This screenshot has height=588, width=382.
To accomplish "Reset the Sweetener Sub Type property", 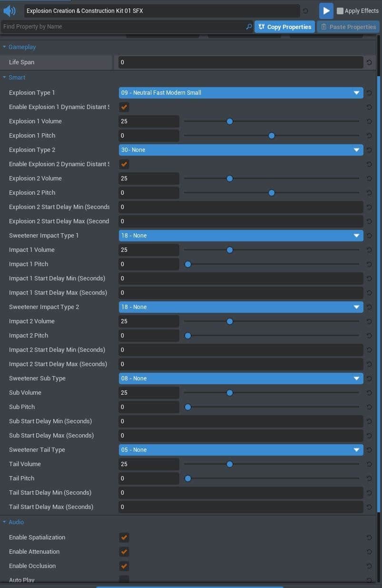I will point(369,379).
